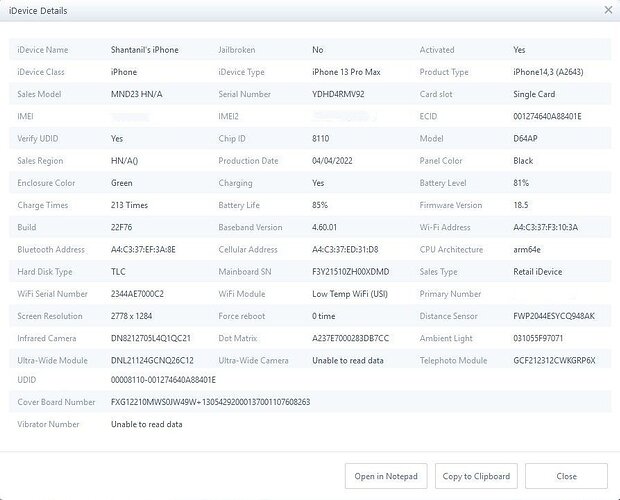
Task: Select Ultra-Wide Module value DNL21124GCNQ26C12
Action: 152,360
